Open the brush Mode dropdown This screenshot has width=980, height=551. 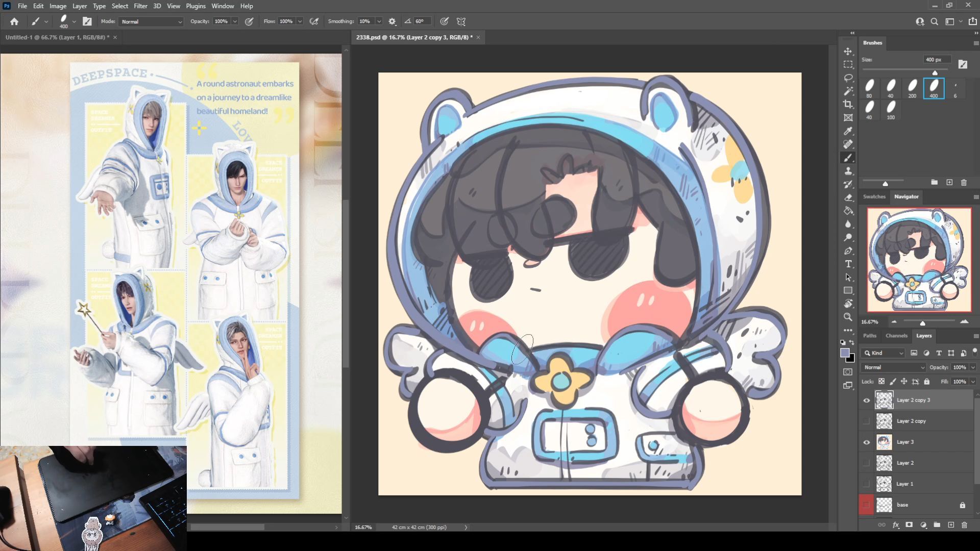151,22
